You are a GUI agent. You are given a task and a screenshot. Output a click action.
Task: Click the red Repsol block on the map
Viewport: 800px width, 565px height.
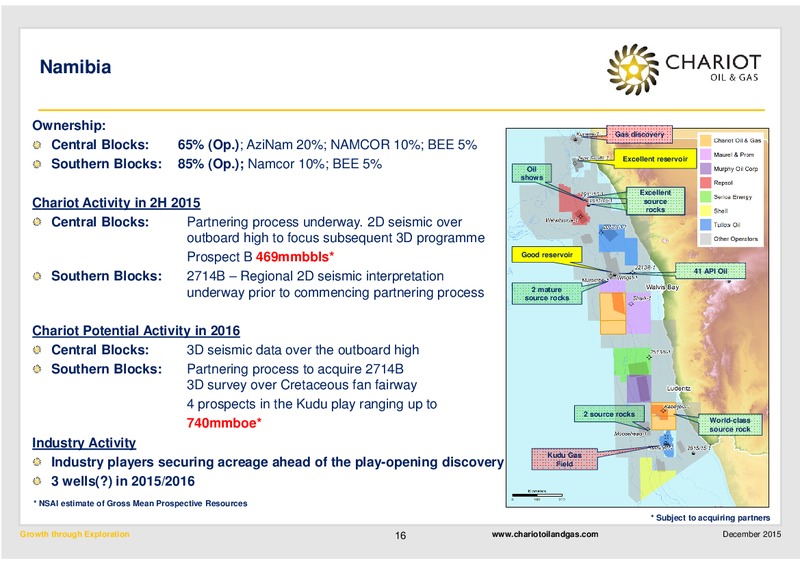coord(572,203)
